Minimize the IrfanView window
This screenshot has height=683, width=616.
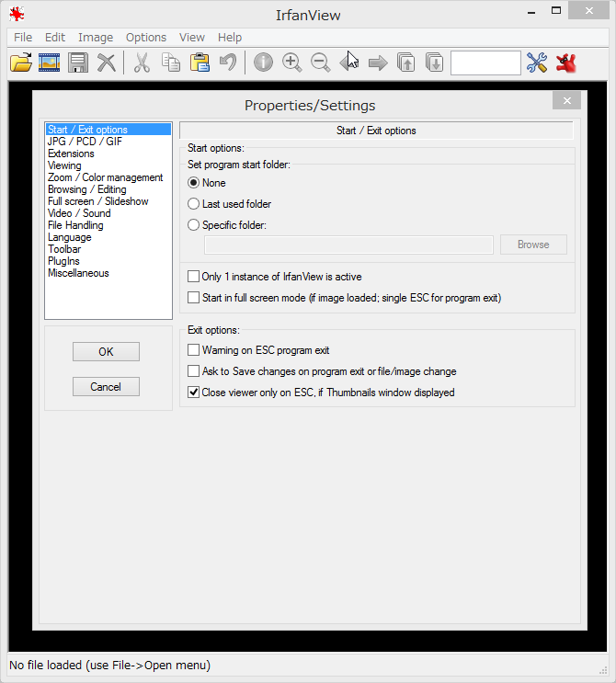tap(531, 11)
